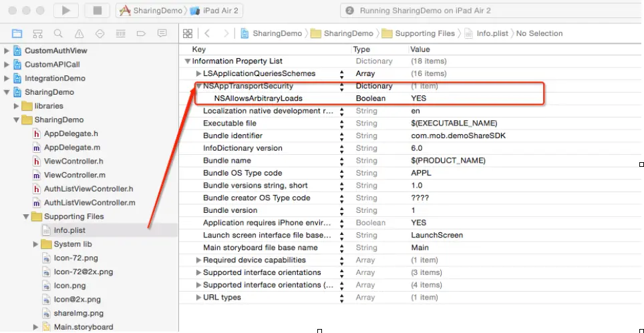
Task: Click No Selection in the jump bar
Action: click(539, 33)
